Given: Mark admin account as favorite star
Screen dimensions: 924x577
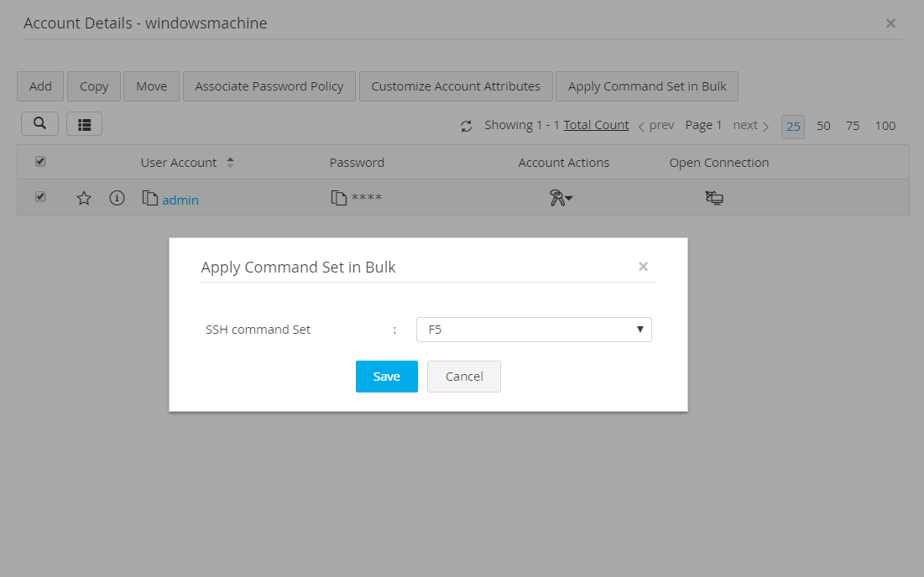Looking at the screenshot, I should coord(84,199).
